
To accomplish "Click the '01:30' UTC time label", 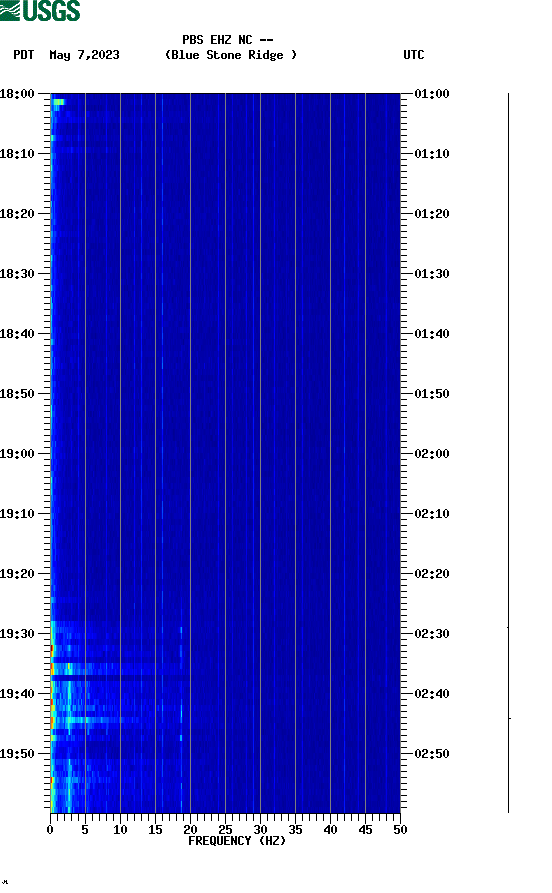I will pyautogui.click(x=432, y=274).
